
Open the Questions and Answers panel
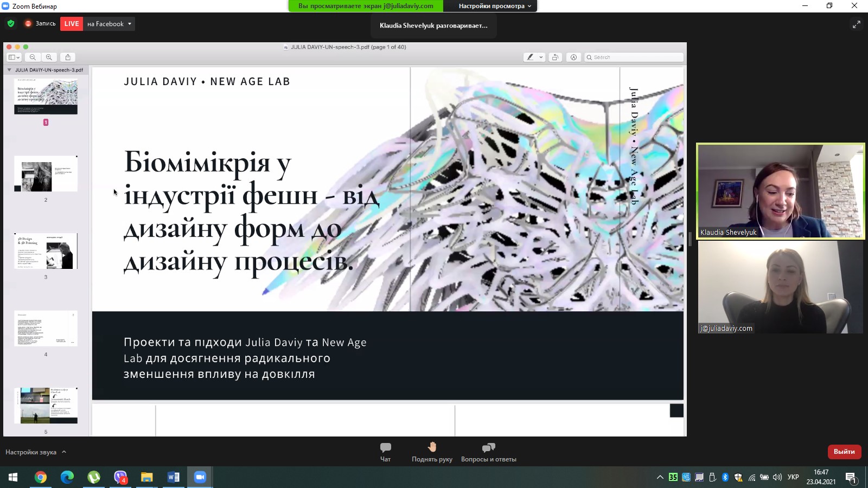click(x=487, y=452)
